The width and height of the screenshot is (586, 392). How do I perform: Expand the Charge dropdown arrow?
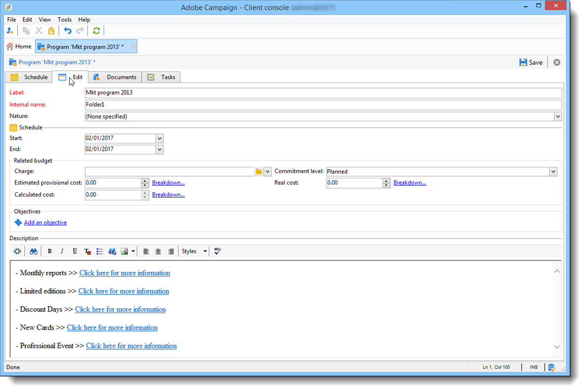click(267, 172)
